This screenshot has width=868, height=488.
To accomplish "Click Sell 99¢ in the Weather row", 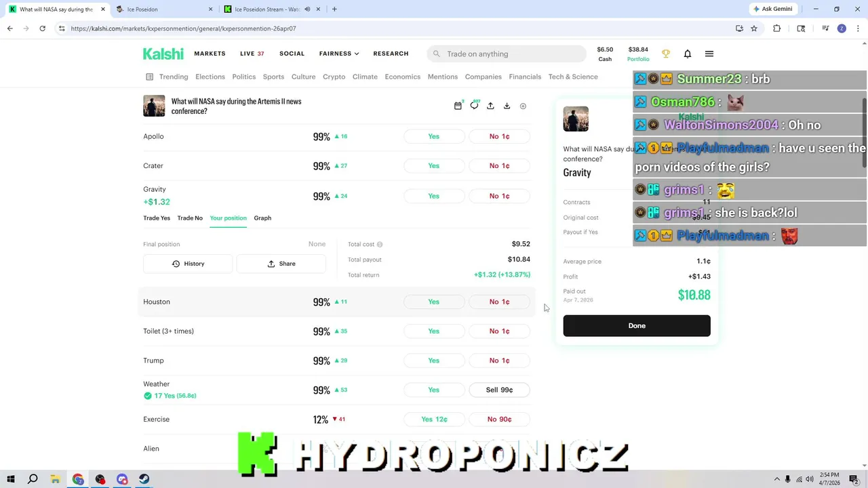I will (499, 390).
